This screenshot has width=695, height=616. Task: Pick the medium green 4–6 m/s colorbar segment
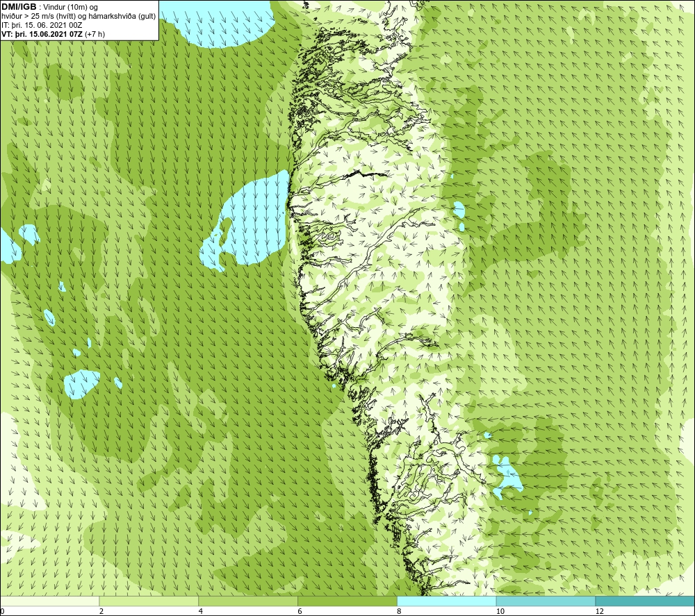pyautogui.click(x=248, y=601)
